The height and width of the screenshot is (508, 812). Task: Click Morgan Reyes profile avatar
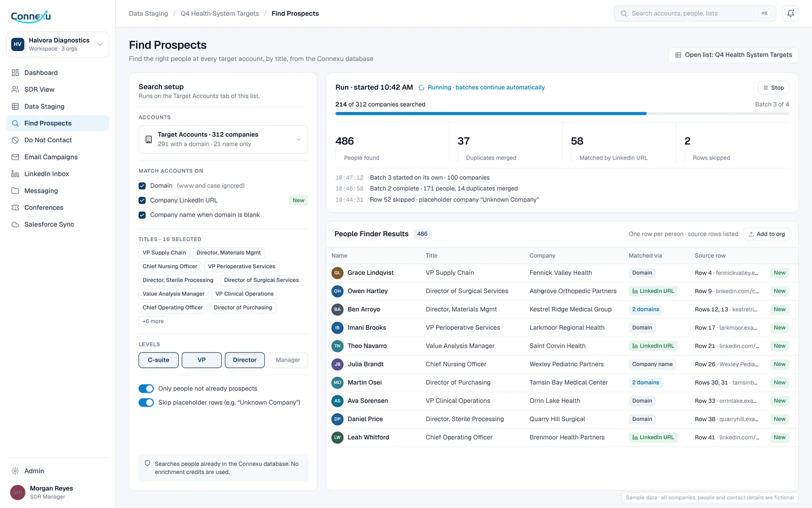[x=18, y=492]
